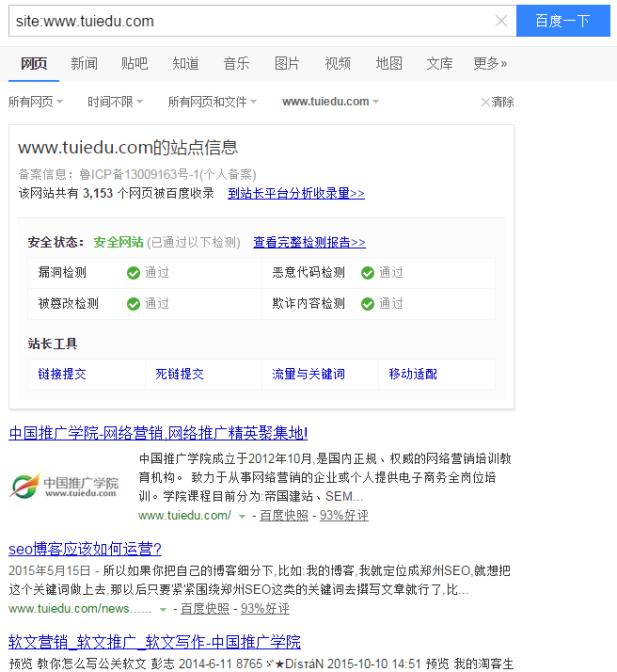This screenshot has height=672, width=617.
Task: Expand the arrow next to www.tuiedu.com/news URL
Action: [x=163, y=610]
